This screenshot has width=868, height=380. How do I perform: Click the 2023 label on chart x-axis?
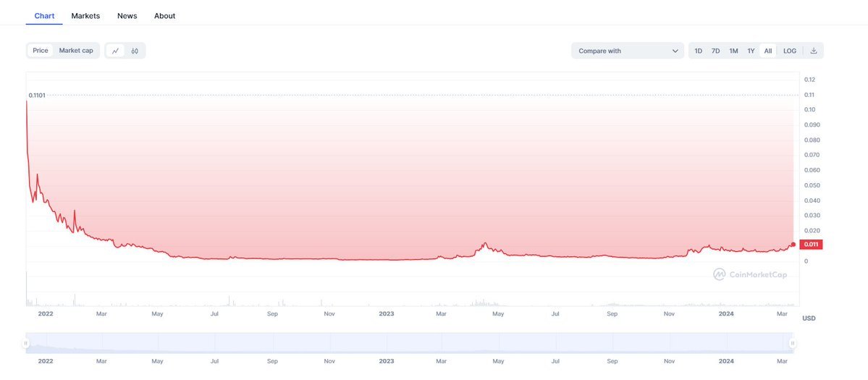(387, 313)
